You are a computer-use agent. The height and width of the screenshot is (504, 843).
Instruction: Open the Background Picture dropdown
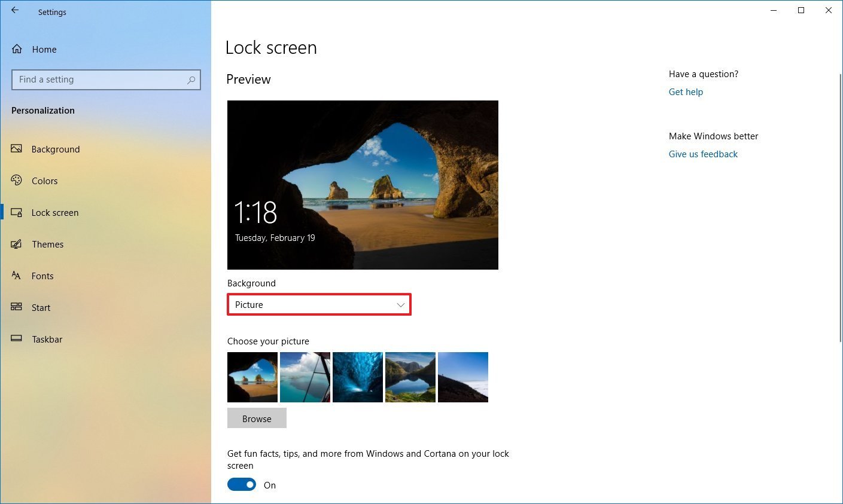(319, 305)
